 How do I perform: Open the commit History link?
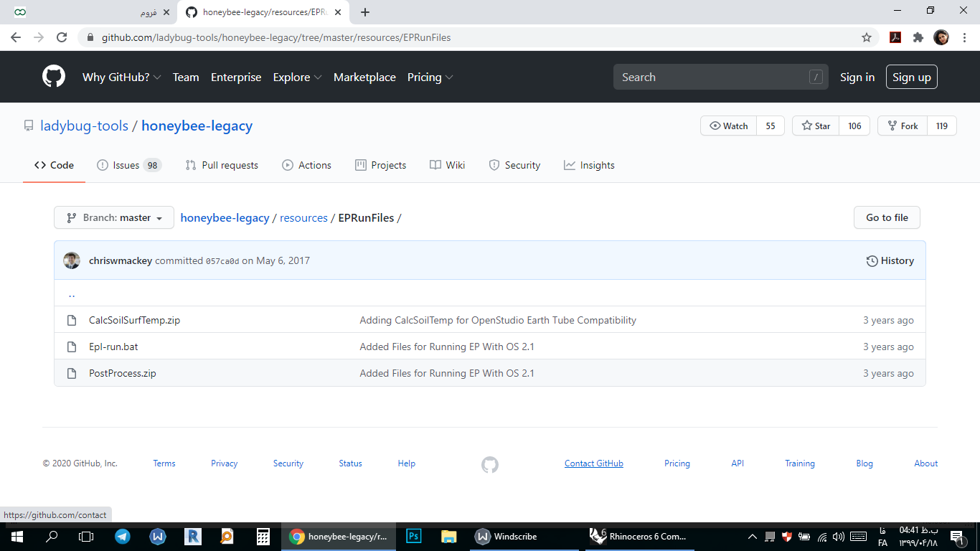(890, 260)
